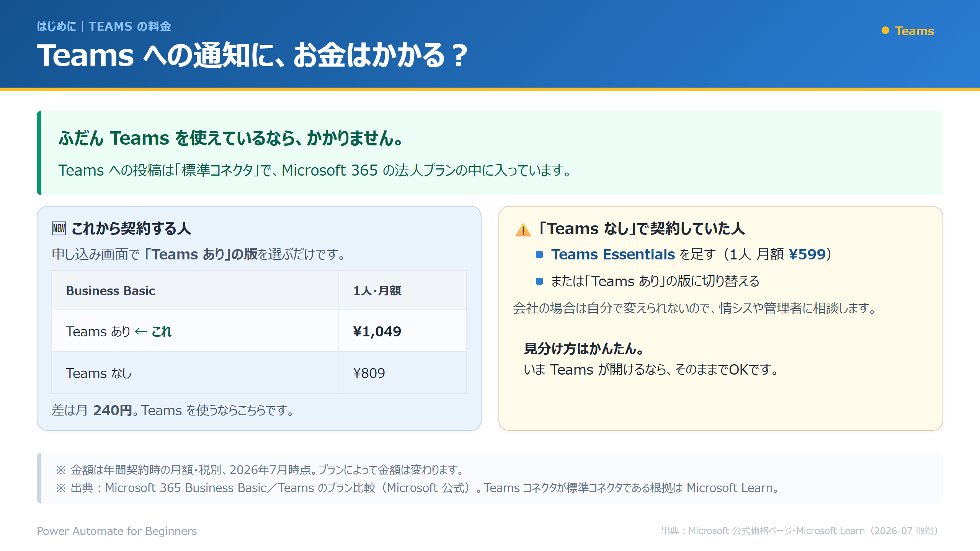The image size is (980, 551).
Task: Click the NEW badge icon beside これから契約する人
Action: (x=59, y=228)
